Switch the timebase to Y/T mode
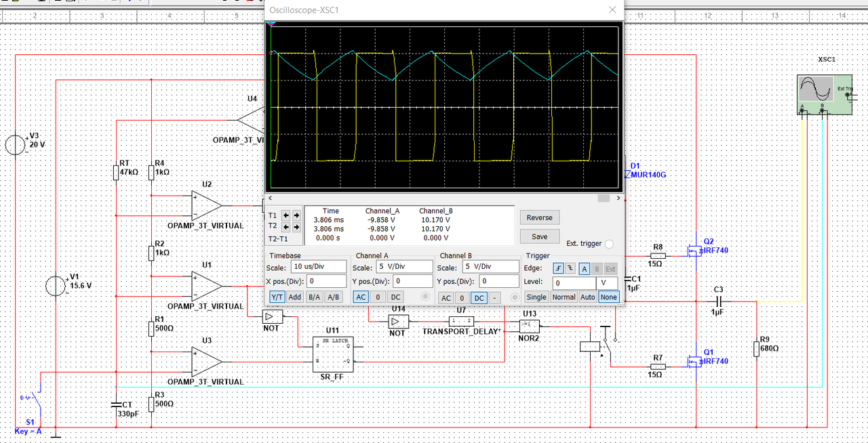Screen dimensions: 868x443 (x=277, y=297)
